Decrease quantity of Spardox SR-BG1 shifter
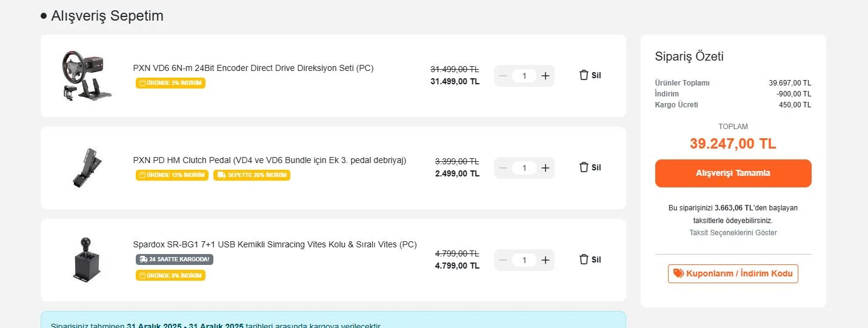This screenshot has width=868, height=328. pyautogui.click(x=502, y=260)
